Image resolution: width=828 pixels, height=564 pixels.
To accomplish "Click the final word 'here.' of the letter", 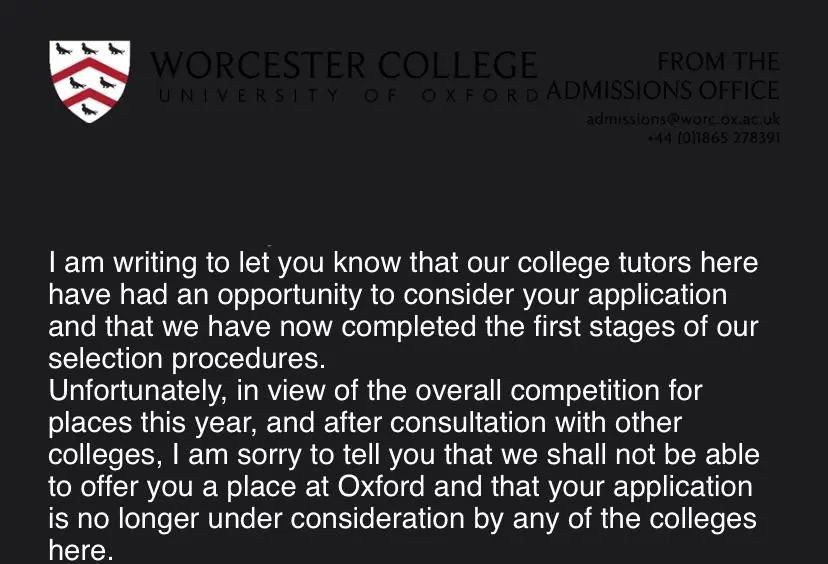I will [81, 551].
